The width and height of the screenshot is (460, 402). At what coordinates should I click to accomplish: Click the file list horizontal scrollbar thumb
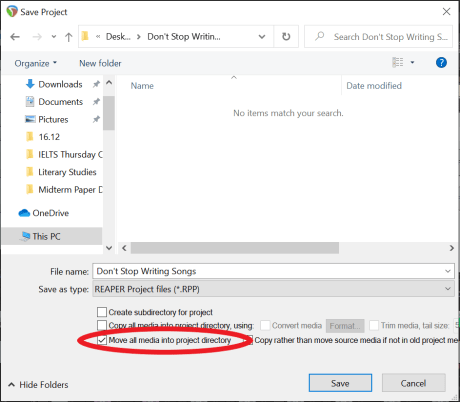(235, 248)
